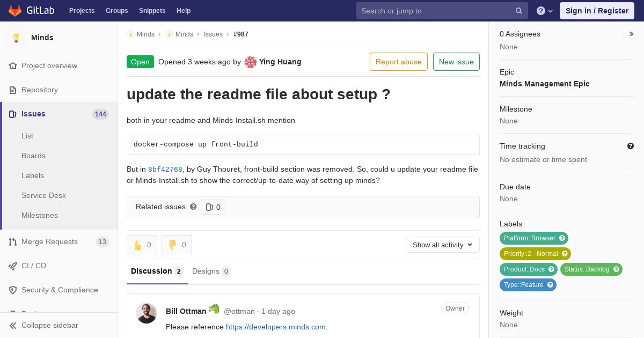Click the Issues 144 count badge
The width and height of the screenshot is (644, 338).
(100, 114)
